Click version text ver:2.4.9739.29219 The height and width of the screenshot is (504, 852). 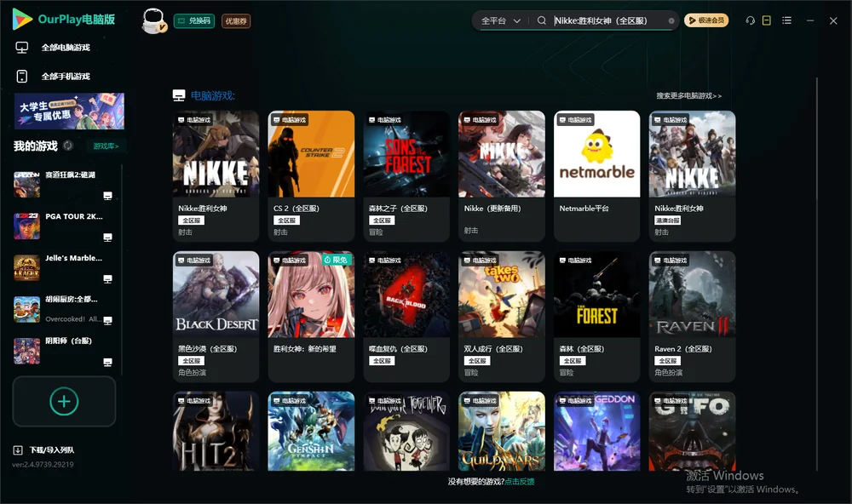43,464
